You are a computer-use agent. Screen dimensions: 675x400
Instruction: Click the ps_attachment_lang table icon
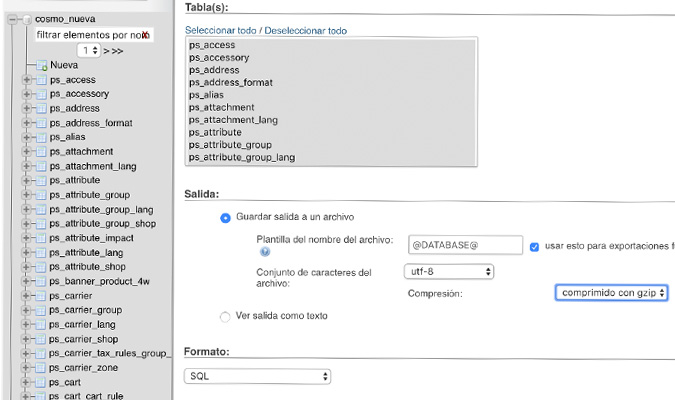(41, 166)
